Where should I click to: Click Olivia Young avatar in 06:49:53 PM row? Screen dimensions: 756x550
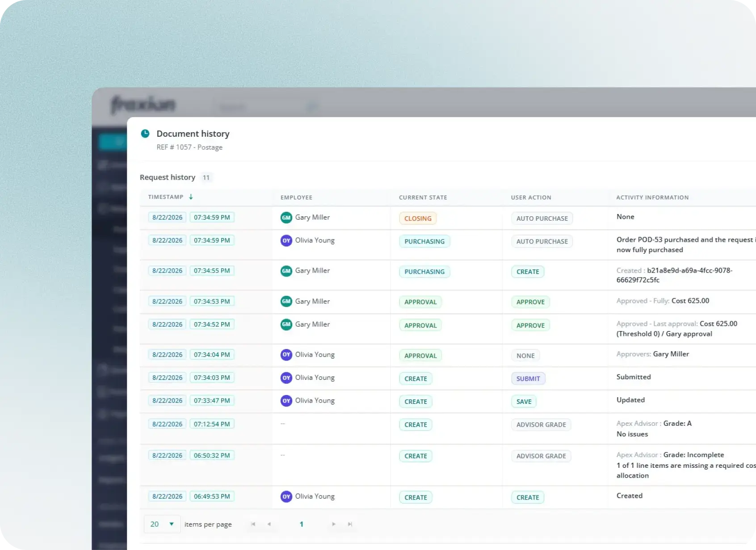click(x=286, y=496)
